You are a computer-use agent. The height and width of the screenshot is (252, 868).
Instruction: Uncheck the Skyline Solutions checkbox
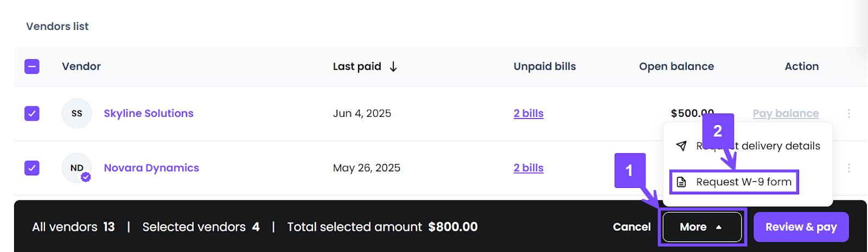click(32, 114)
